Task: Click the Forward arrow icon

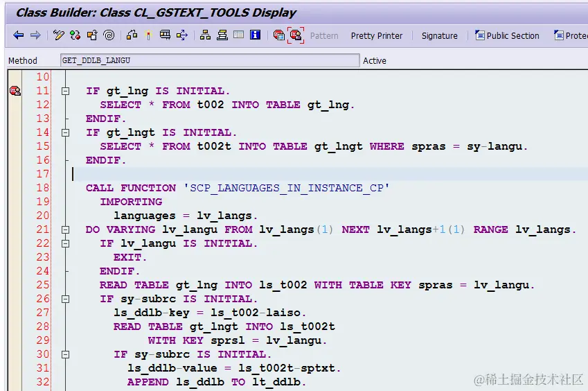Action: (x=35, y=35)
